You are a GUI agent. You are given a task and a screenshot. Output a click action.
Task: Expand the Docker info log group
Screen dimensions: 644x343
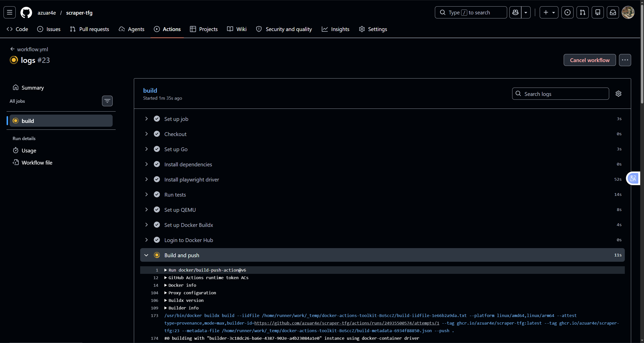180,285
